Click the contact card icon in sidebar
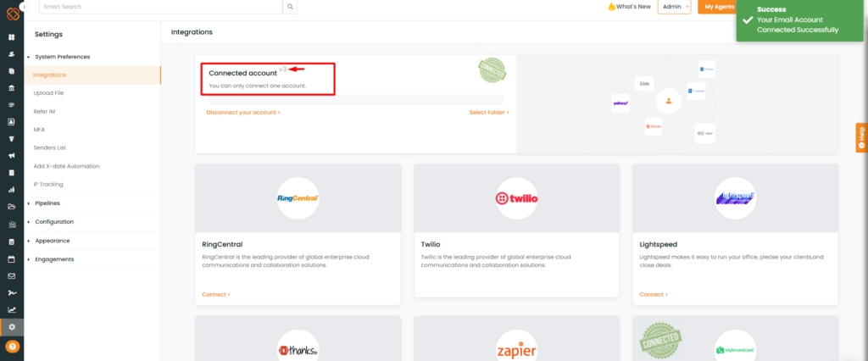 [12, 122]
